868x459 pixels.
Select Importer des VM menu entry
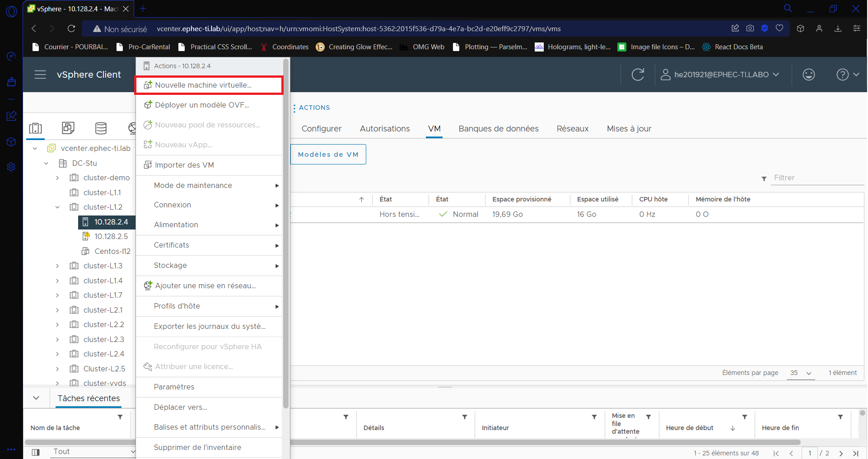click(209, 165)
